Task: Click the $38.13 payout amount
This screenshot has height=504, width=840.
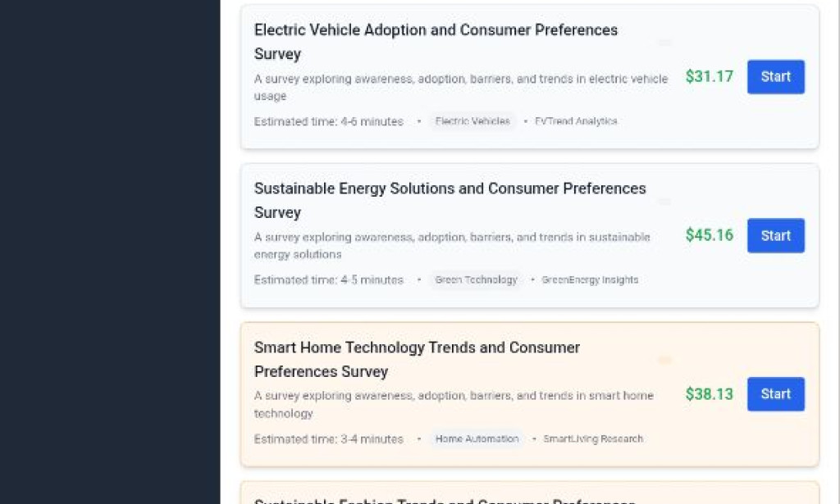Action: coord(709,394)
